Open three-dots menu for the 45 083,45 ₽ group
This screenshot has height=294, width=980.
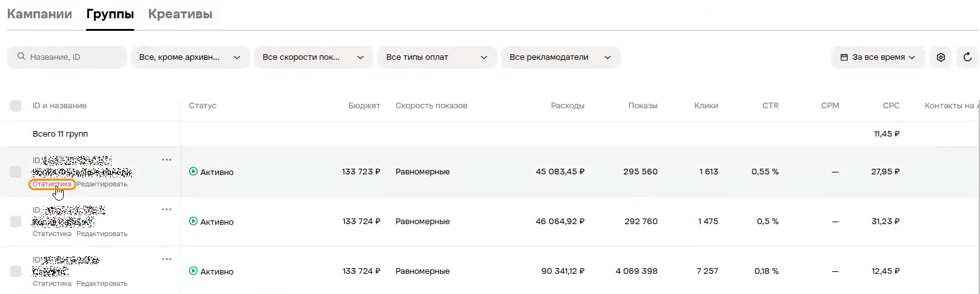[166, 159]
